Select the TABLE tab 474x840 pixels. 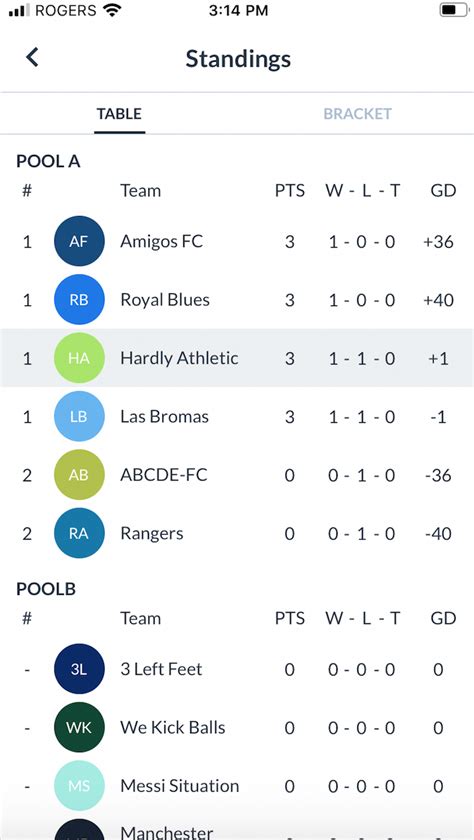pos(119,114)
